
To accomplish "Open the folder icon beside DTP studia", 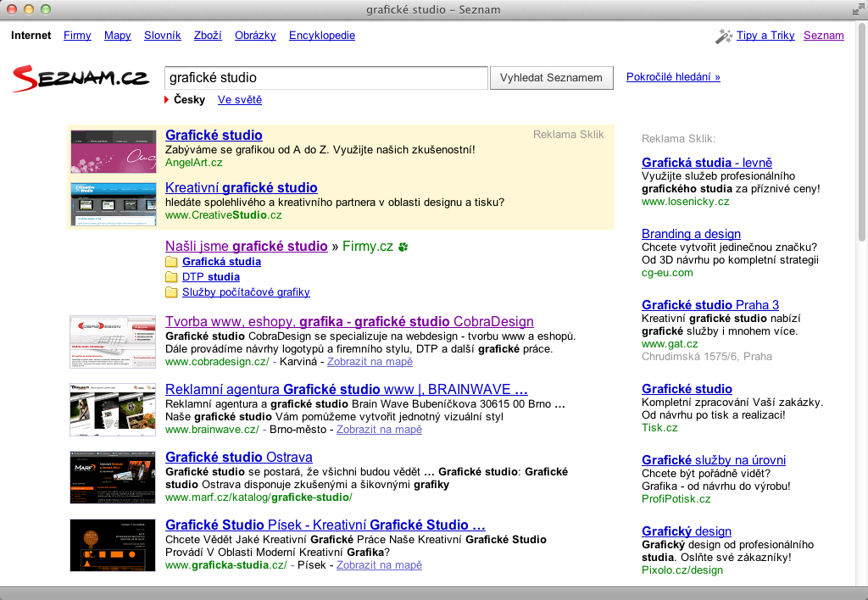I will [x=171, y=277].
